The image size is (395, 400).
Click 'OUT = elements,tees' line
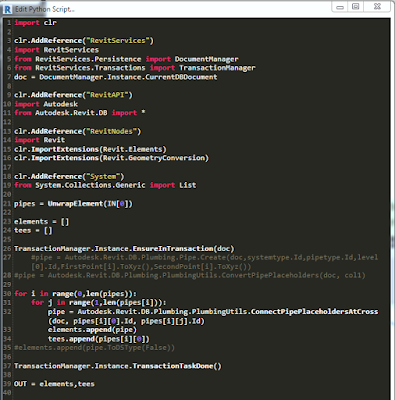54,384
